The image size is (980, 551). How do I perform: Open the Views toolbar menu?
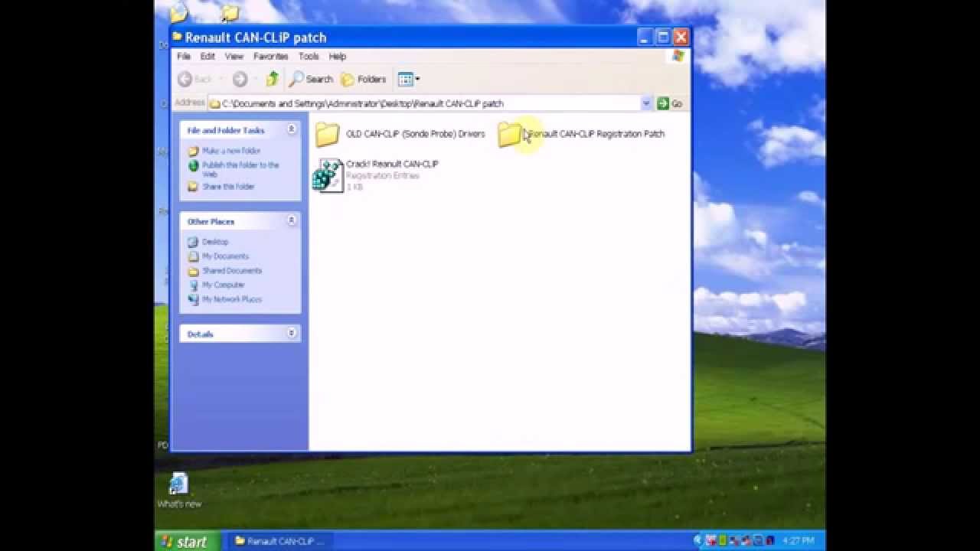[x=409, y=79]
